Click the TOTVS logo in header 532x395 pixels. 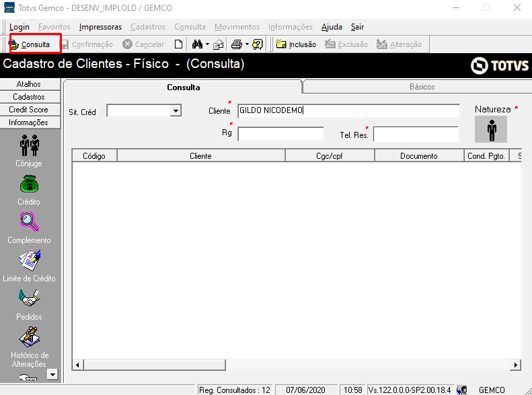click(x=500, y=65)
